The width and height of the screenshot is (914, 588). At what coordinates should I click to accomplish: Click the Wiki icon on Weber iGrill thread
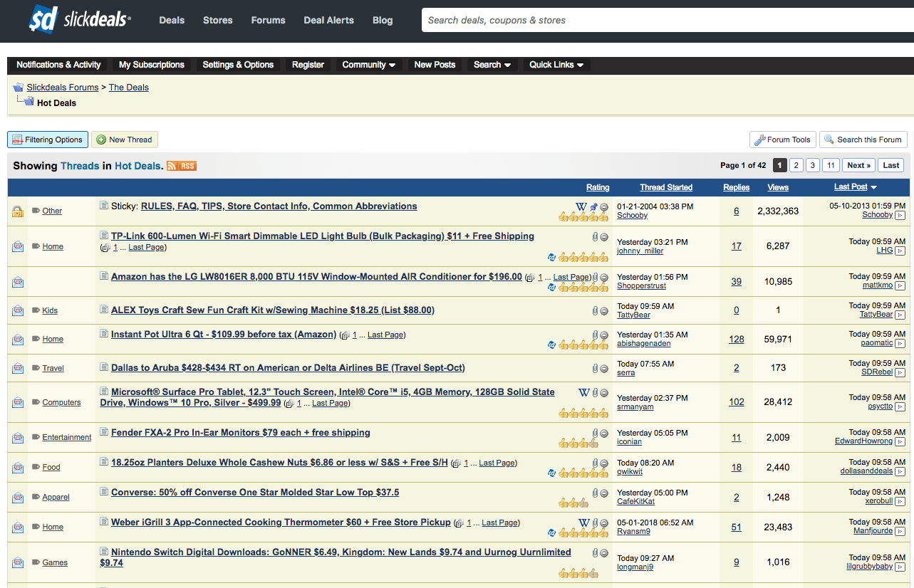(x=583, y=523)
